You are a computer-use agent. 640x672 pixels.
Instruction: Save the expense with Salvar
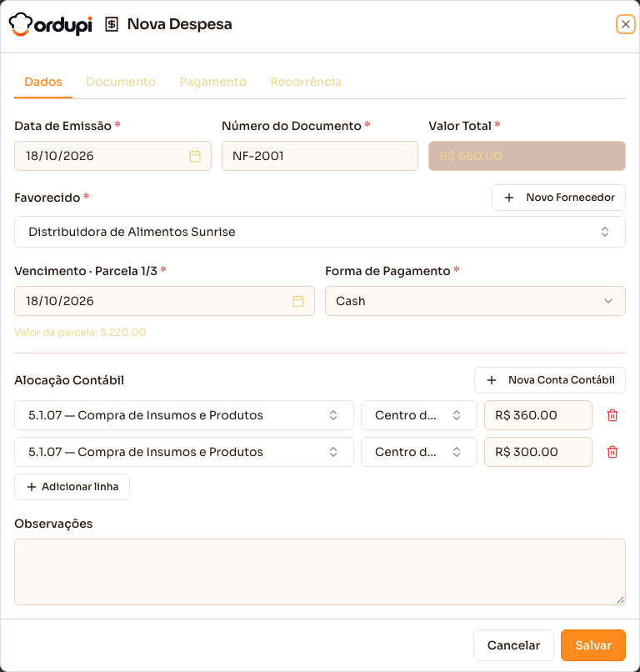coord(593,645)
